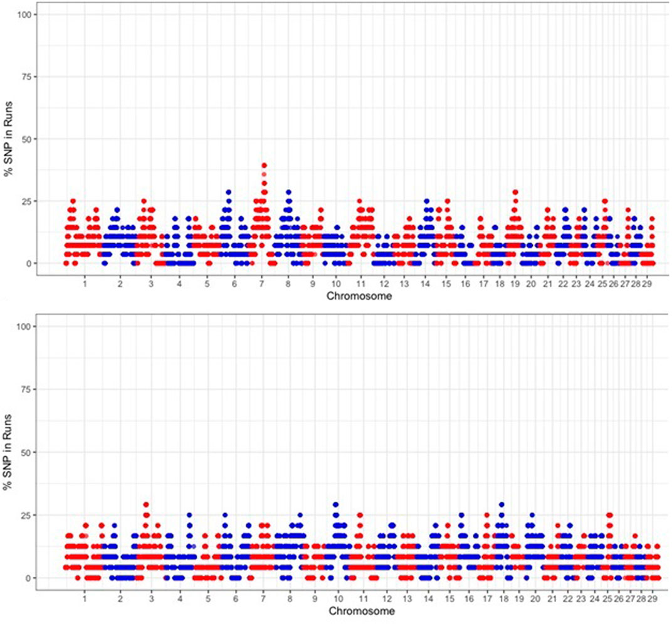Select chromosome 14 label in upper plot

pos(425,283)
